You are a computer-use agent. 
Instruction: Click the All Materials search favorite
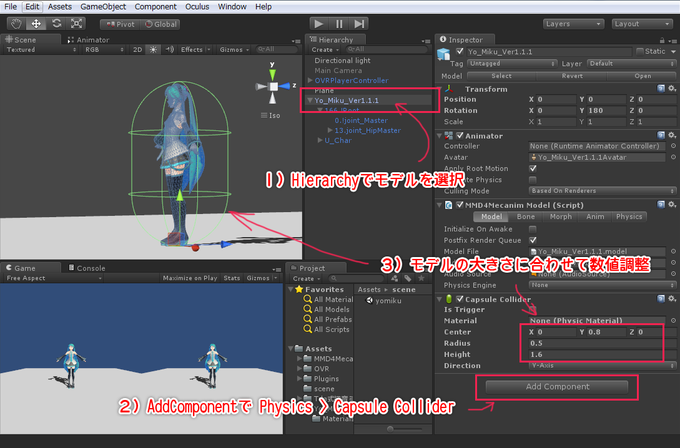point(328,299)
